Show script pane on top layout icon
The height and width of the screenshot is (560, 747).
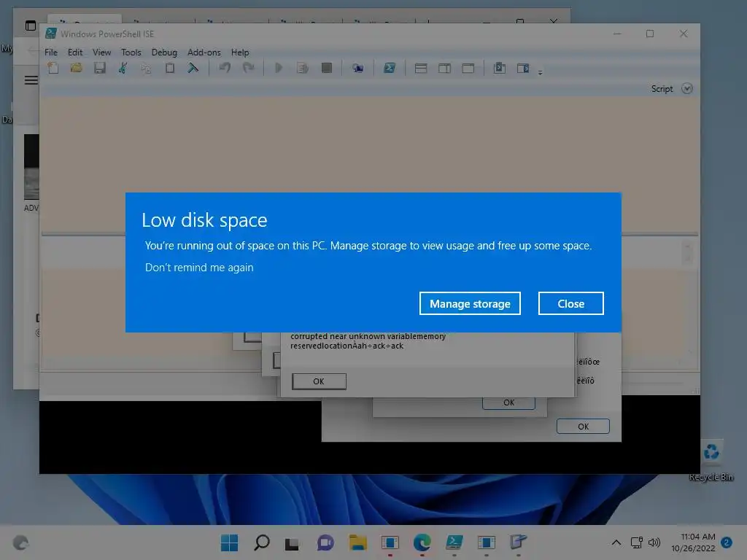(x=421, y=68)
